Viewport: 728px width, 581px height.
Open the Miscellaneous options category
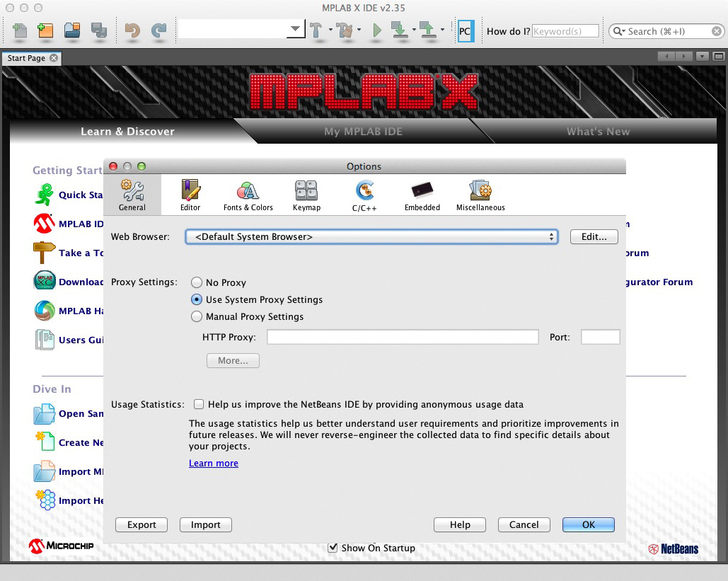[480, 195]
